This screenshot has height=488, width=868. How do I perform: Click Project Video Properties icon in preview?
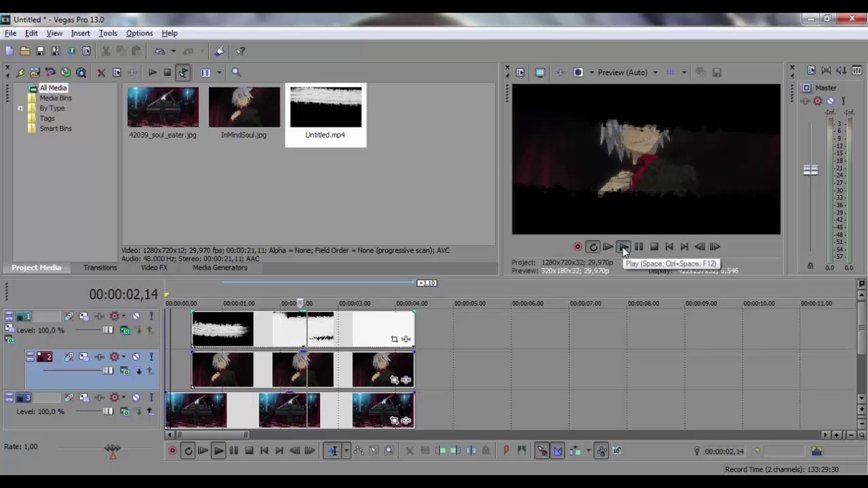[520, 73]
